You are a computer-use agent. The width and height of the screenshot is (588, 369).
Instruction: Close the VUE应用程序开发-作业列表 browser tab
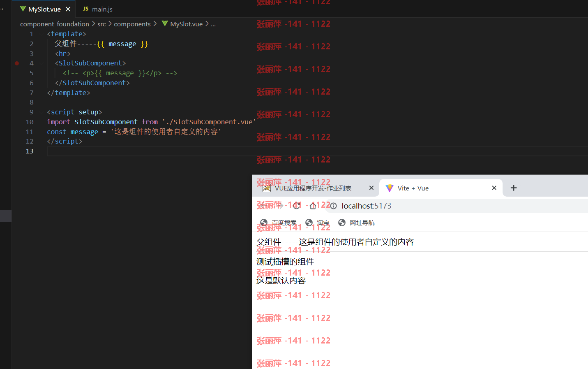[371, 188]
